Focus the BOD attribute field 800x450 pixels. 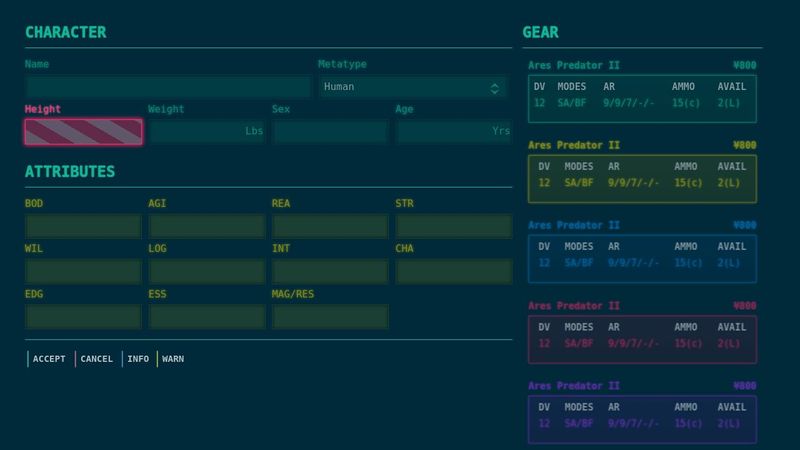click(83, 226)
